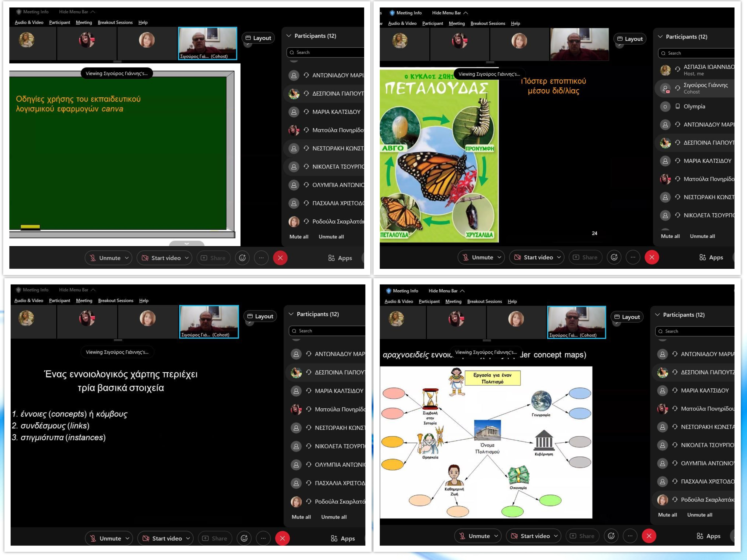The image size is (747, 560).
Task: Open Start video dropdown arrow in chalkboard meeting
Action: 187,258
